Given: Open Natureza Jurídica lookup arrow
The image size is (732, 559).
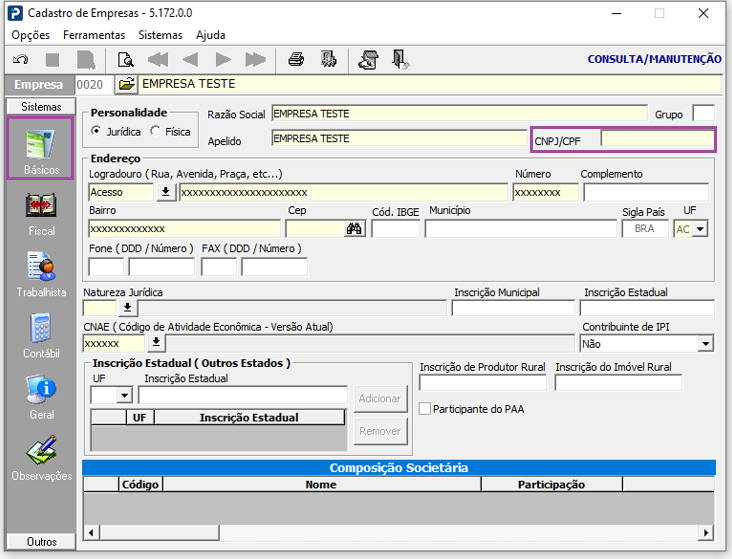Looking at the screenshot, I should tap(127, 308).
